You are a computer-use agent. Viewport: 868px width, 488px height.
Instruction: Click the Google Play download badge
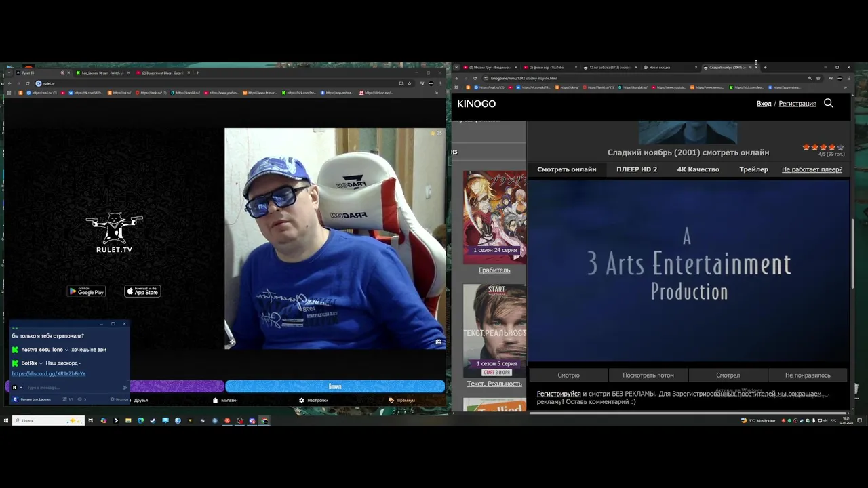(x=86, y=291)
